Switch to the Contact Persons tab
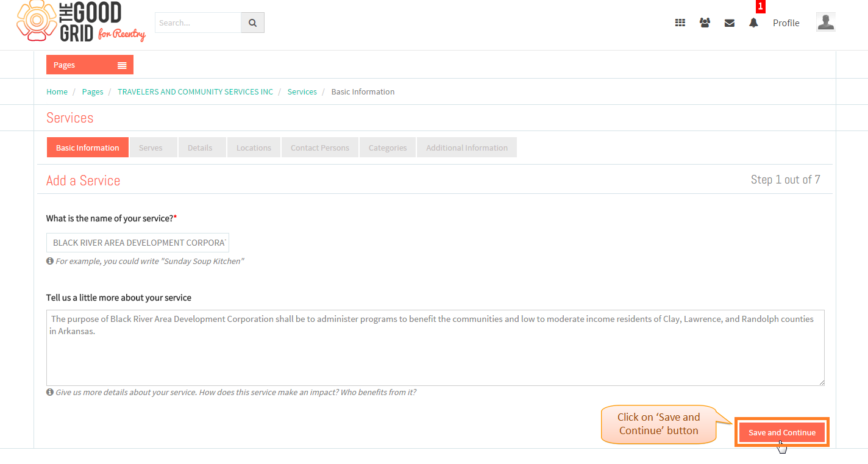 320,148
